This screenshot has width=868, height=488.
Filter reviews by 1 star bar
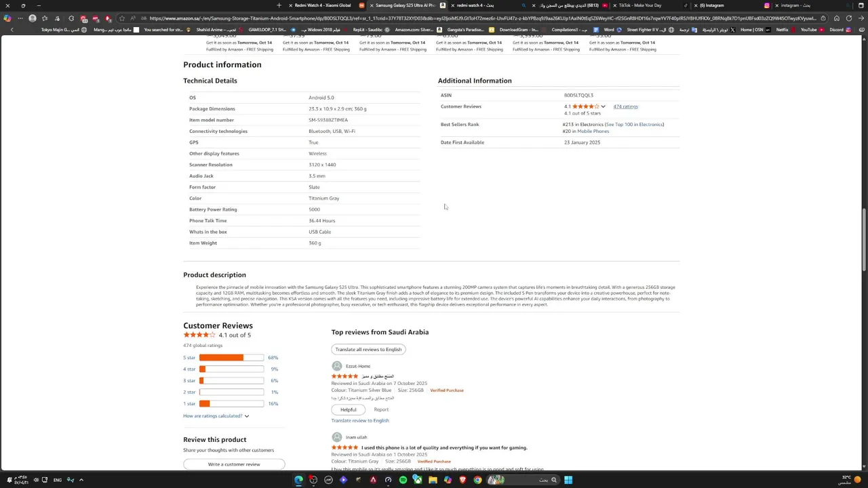tap(231, 404)
